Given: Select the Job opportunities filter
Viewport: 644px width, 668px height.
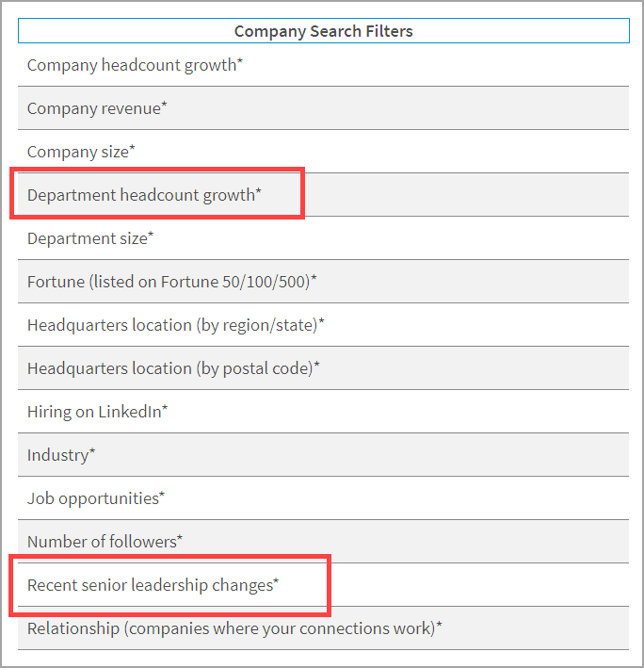Looking at the screenshot, I should (x=93, y=498).
